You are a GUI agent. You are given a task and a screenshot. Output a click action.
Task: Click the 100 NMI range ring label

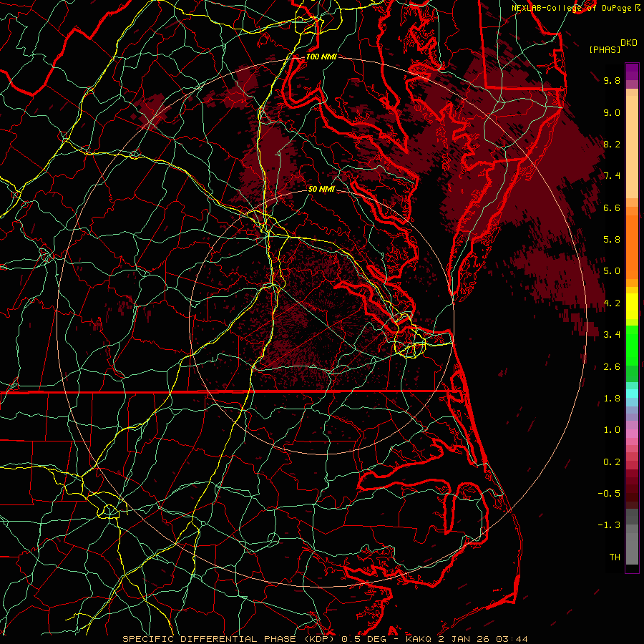click(x=321, y=57)
